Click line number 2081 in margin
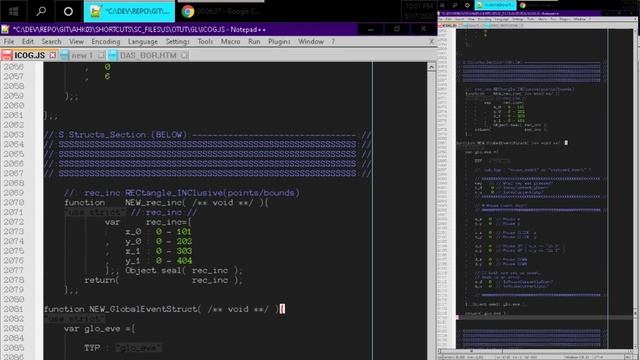Screen dimensions: 640x360 click(x=13, y=309)
